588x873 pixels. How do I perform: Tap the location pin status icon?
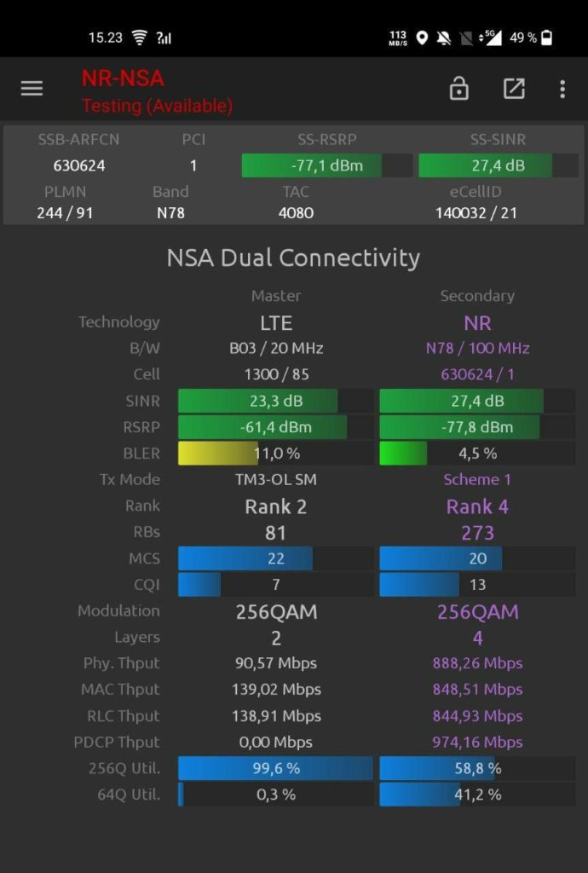(422, 38)
